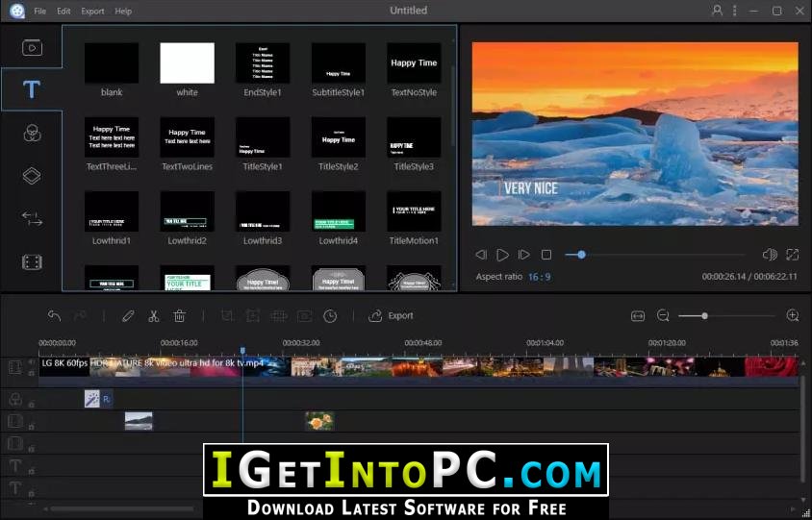812x520 pixels.
Task: Select the blank text template
Action: (x=112, y=69)
